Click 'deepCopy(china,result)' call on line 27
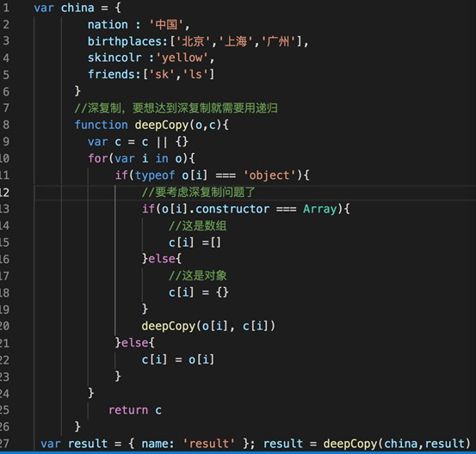 (x=397, y=444)
